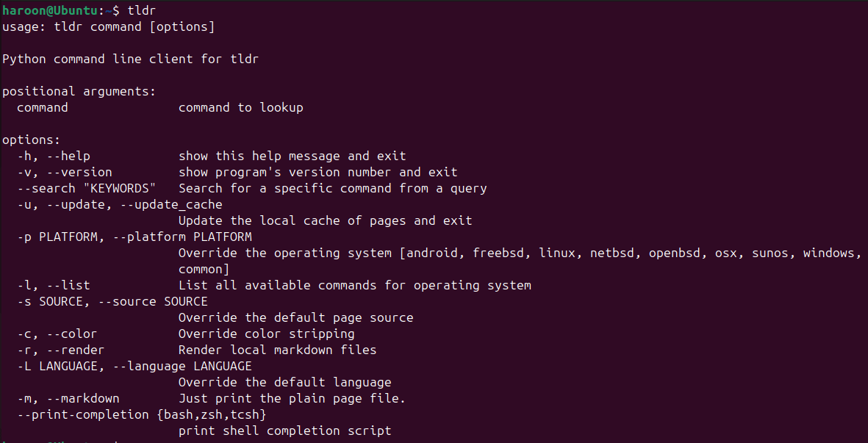868x443 pixels.
Task: Click the 'command to lookup' description
Action: [x=241, y=107]
